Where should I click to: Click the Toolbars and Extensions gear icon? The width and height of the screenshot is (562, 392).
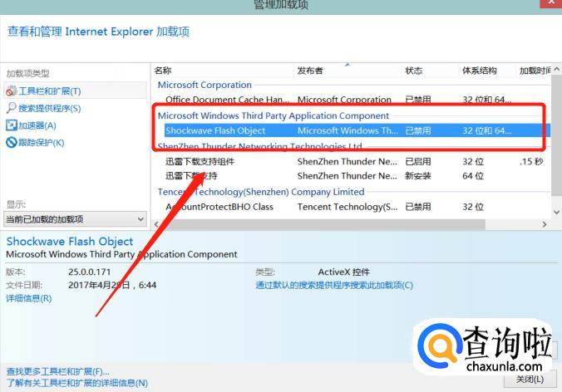(11, 91)
